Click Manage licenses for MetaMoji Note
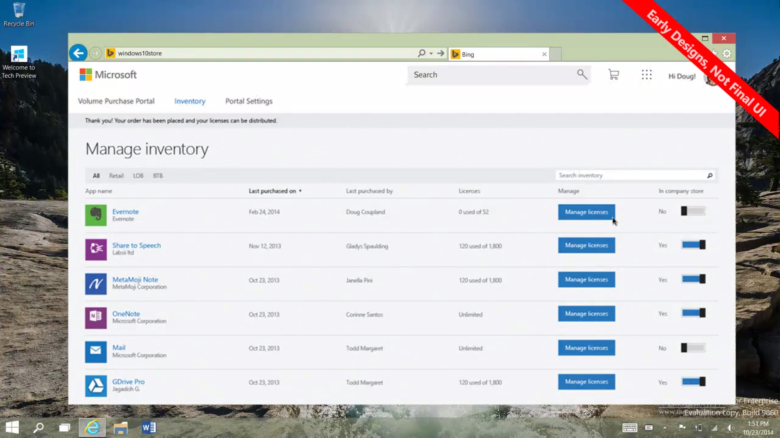 point(586,280)
